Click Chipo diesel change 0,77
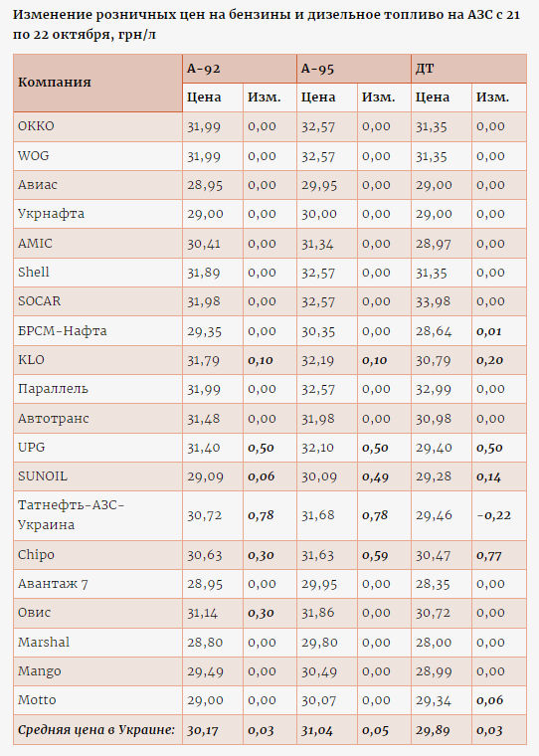This screenshot has width=539, height=756. pyautogui.click(x=489, y=556)
